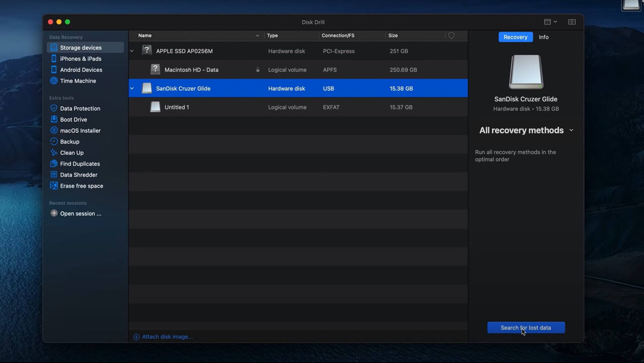Switch to the Recovery tab
The image size is (644, 363).
515,37
